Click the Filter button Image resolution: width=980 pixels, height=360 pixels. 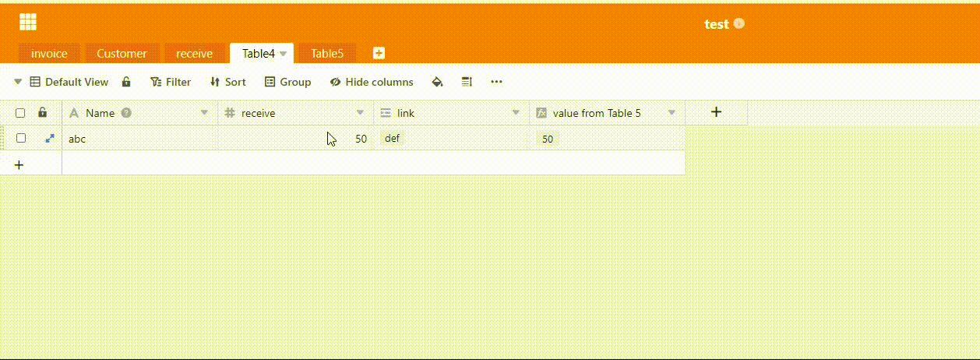[x=171, y=82]
